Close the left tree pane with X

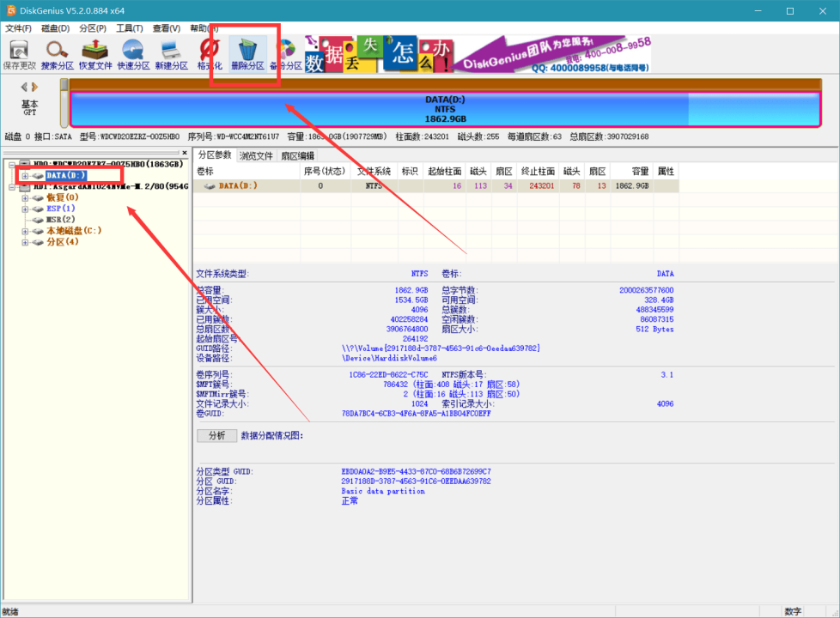(185, 153)
